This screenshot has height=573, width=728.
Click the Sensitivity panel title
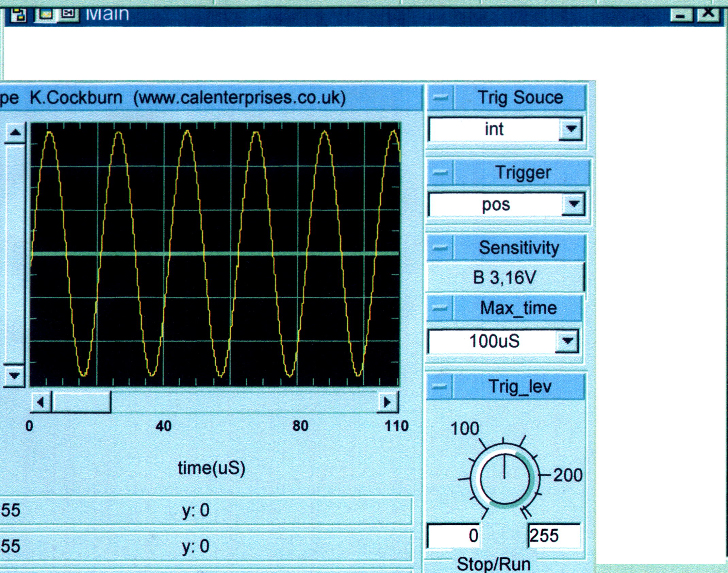tap(519, 247)
